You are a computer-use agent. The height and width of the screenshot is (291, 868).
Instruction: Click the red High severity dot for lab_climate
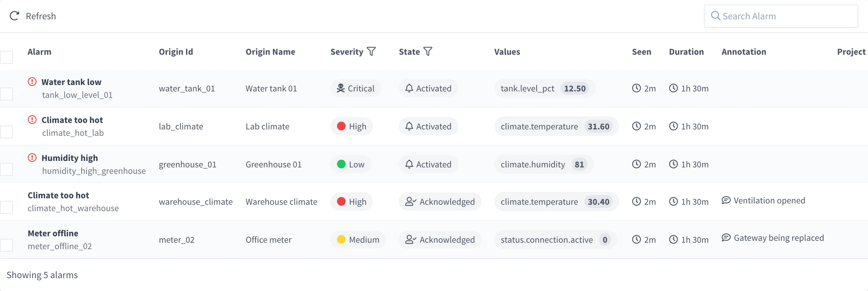(341, 126)
